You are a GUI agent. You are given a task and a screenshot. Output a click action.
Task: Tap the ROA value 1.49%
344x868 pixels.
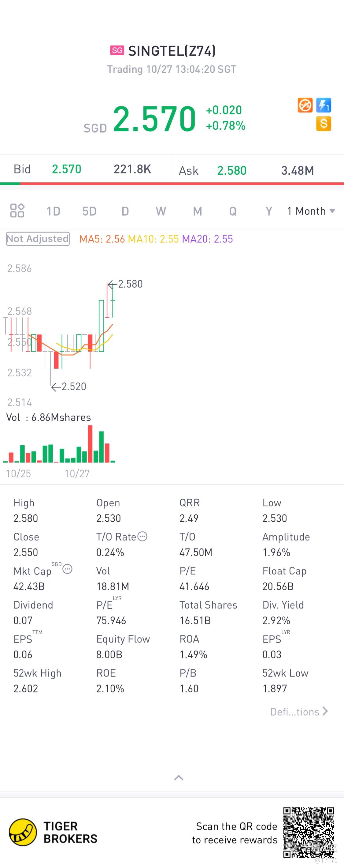tap(193, 655)
